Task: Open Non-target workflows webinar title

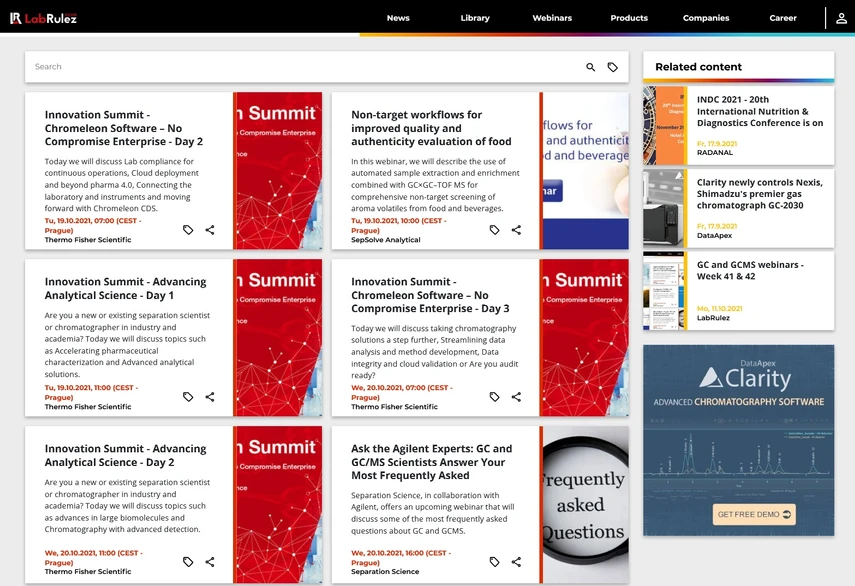Action: tap(431, 128)
